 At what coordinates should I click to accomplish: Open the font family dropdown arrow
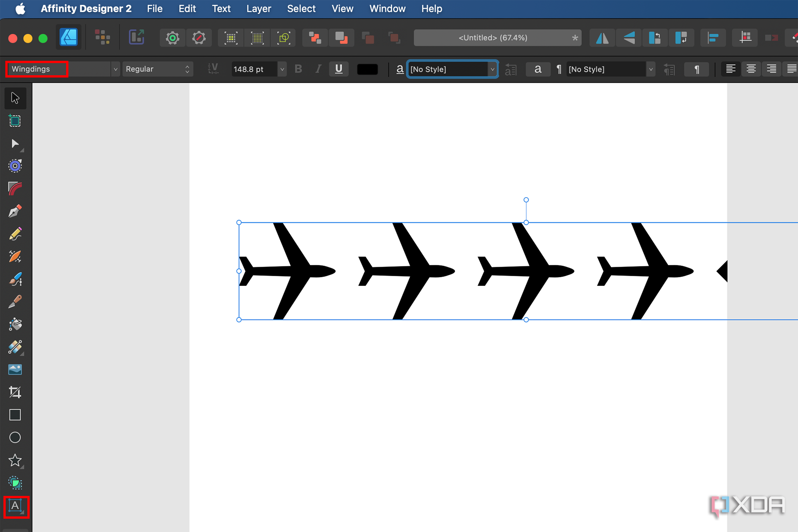click(116, 69)
